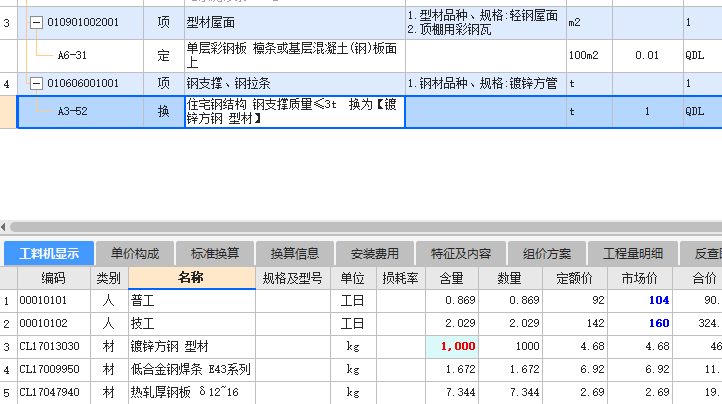722x404 pixels.
Task: Collapse the 010901002001 tree row
Action: point(36,22)
